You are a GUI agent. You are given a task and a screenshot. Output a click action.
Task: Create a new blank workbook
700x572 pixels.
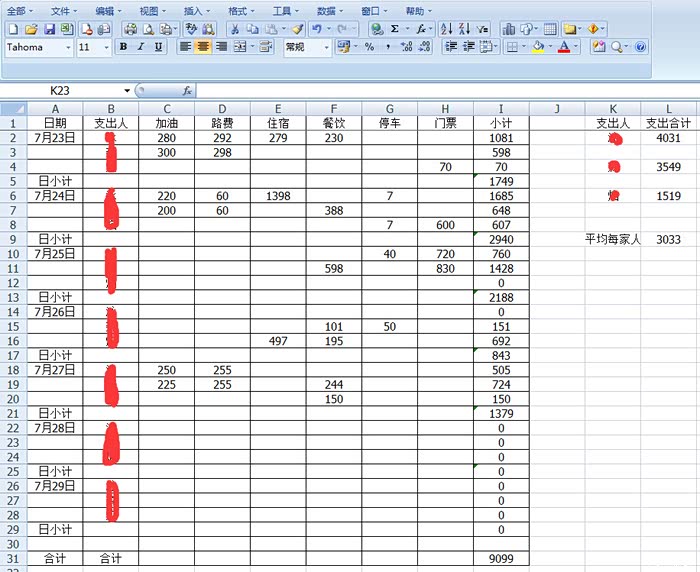13,29
